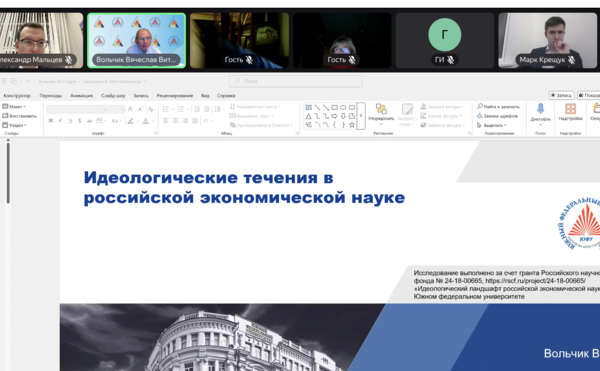Click the Find and Replace (Найти и заменить) command
The image size is (600, 371).
(x=498, y=107)
